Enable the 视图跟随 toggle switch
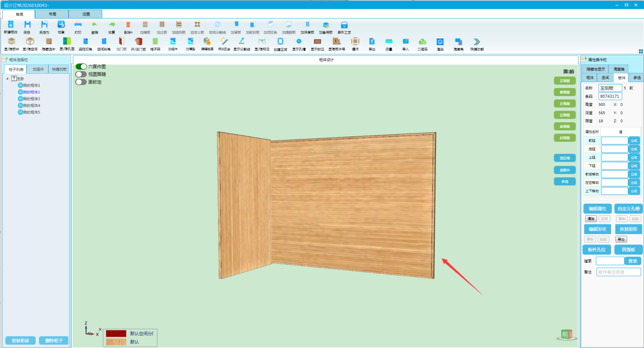 pyautogui.click(x=81, y=74)
